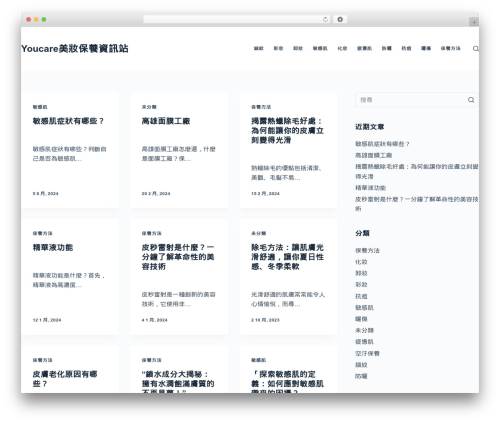Click the yellow minimize window dot

coord(36,20)
